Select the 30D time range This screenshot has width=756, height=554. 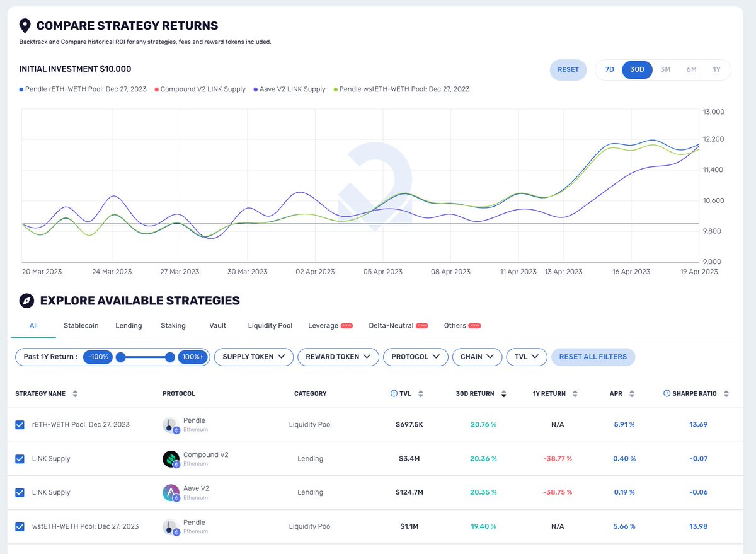point(638,69)
